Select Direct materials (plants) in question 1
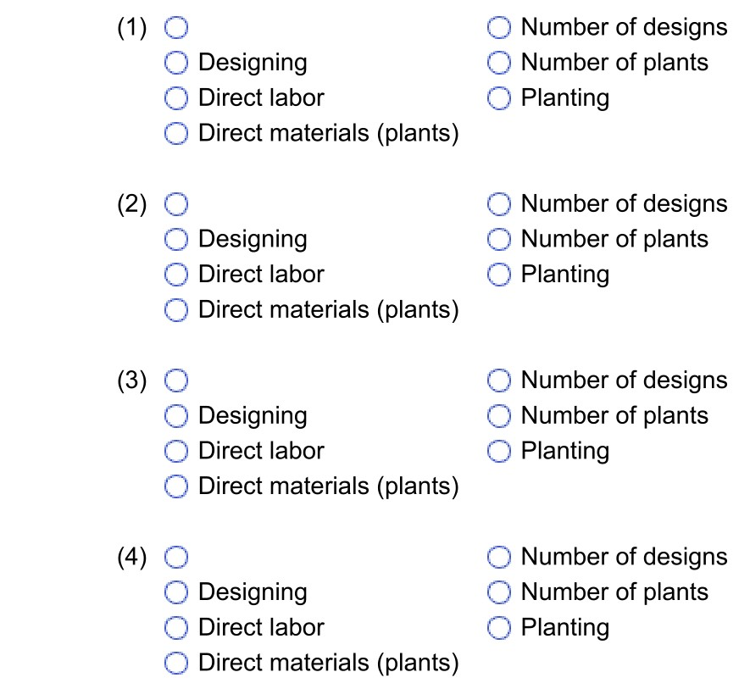 click(176, 133)
